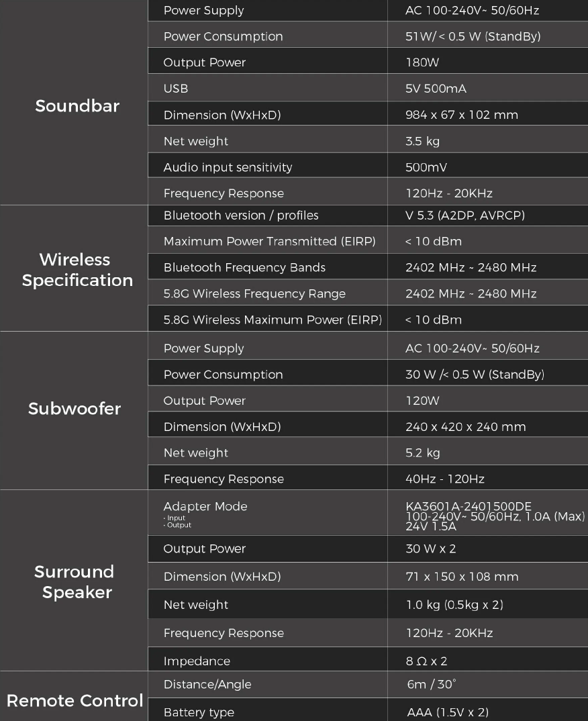Viewport: 588px width, 721px height.
Task: Click the USB row label
Action: click(x=176, y=89)
